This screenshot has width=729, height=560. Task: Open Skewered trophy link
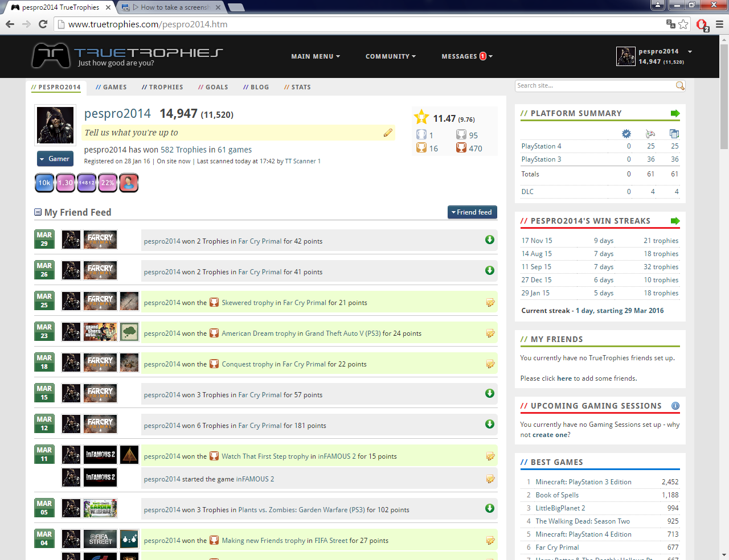[x=248, y=303]
